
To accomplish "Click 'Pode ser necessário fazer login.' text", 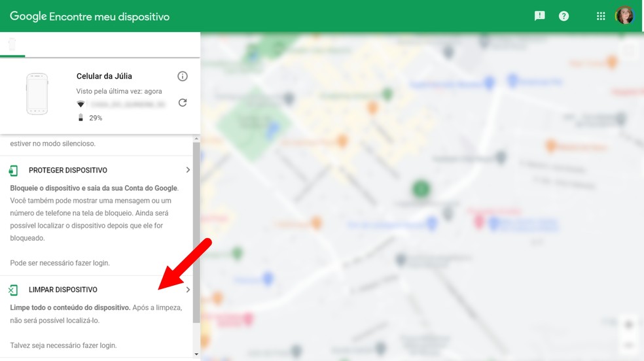I will coord(60,263).
